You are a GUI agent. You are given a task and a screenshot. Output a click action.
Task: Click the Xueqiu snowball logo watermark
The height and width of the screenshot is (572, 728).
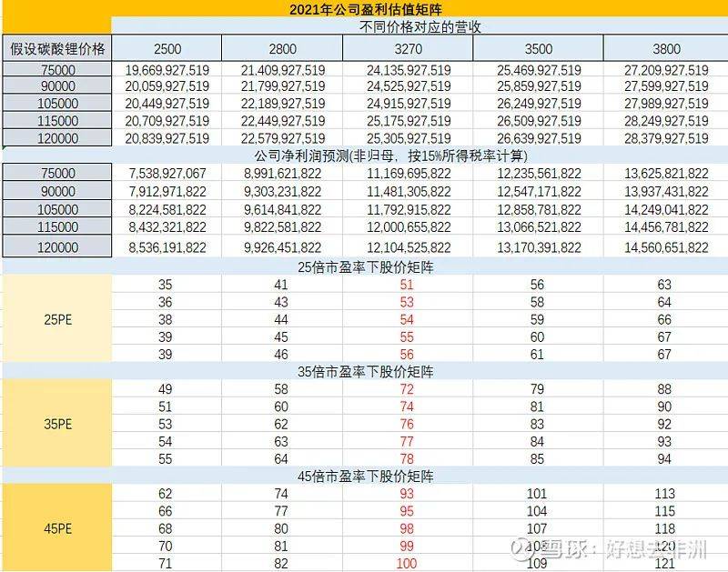(522, 549)
